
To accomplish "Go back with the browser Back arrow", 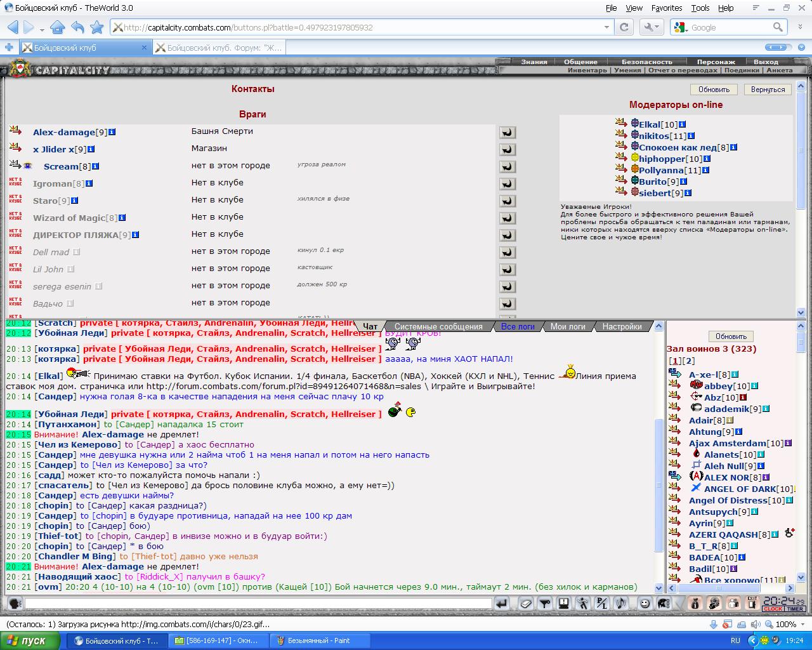I will coord(13,27).
